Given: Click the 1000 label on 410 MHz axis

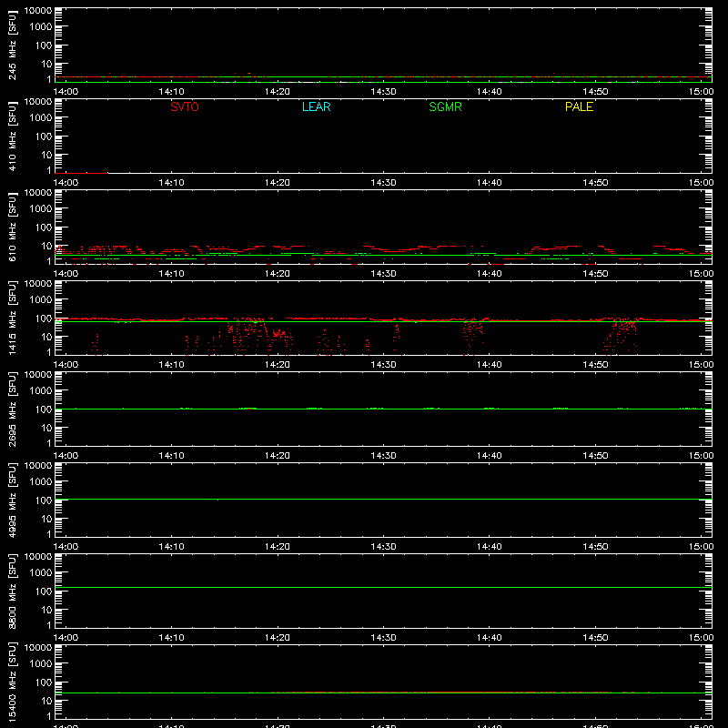Looking at the screenshot, I should 41,118.
